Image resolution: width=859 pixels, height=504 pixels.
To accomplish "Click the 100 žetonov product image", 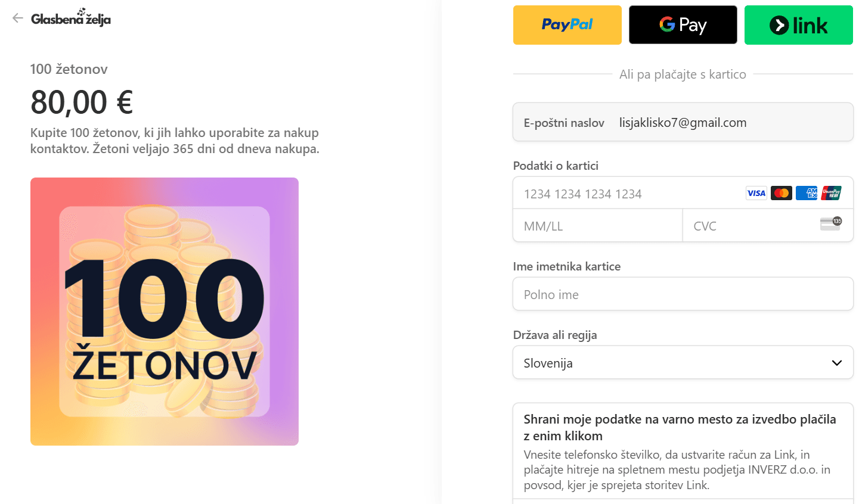I will [x=165, y=312].
